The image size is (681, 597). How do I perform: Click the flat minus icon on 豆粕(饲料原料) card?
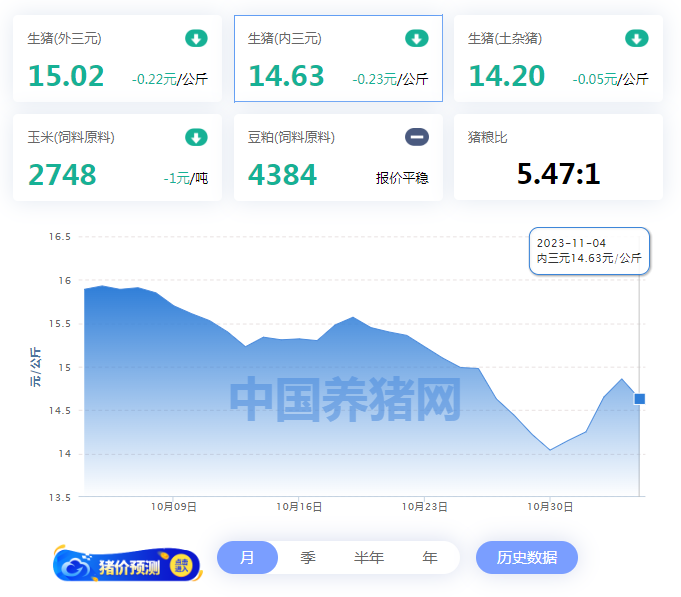[417, 137]
